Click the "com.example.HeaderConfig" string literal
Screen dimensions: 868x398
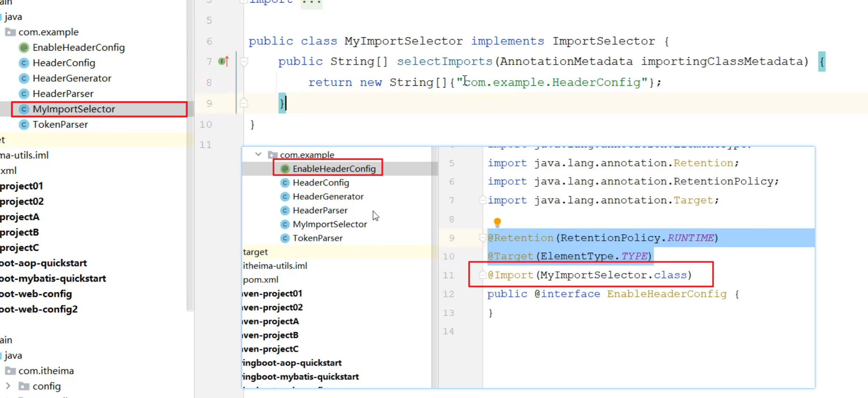[552, 82]
